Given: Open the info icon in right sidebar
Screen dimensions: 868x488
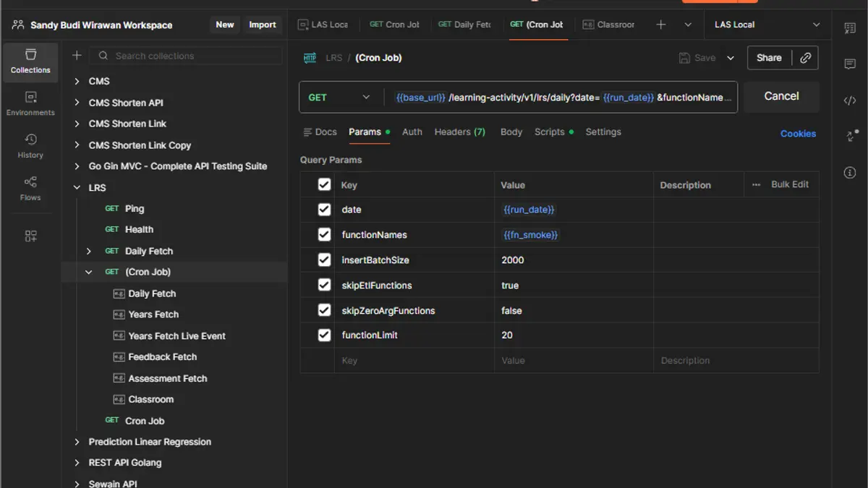Looking at the screenshot, I should tap(850, 173).
